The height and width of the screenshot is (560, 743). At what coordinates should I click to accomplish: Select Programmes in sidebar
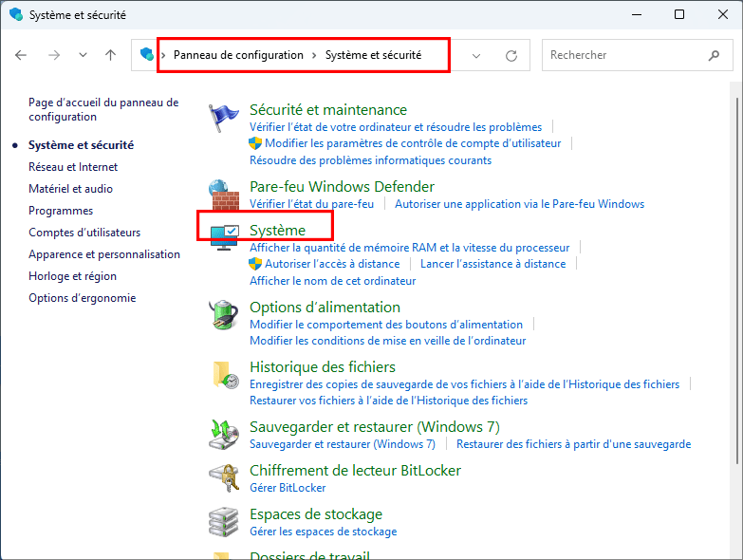click(61, 211)
